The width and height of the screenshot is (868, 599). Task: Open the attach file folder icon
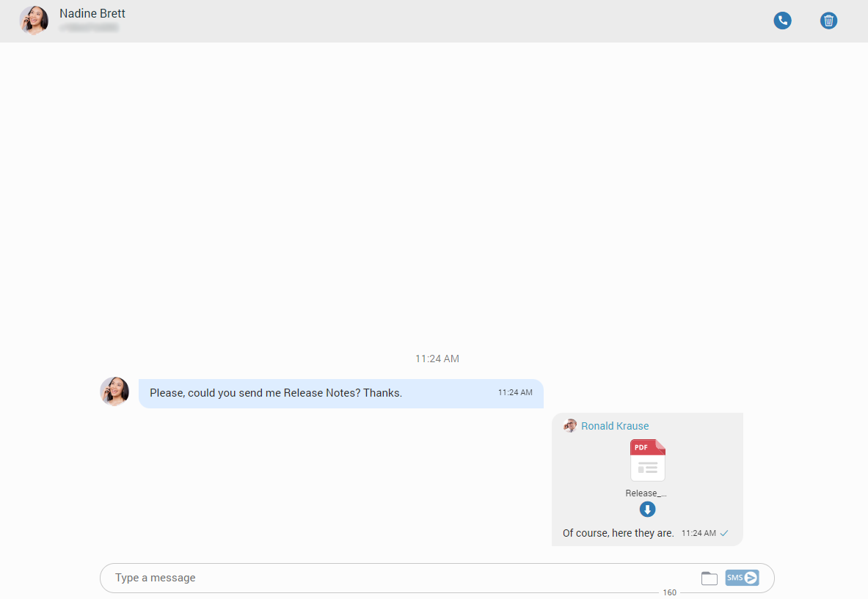pos(709,578)
